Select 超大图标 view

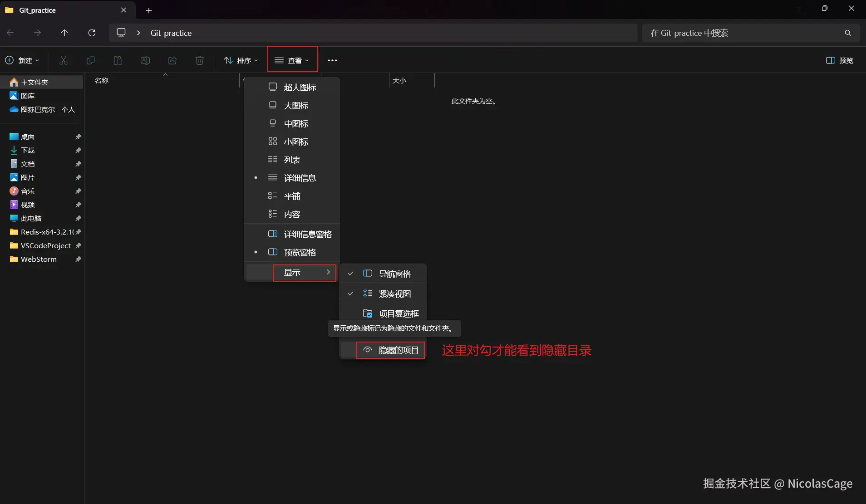tap(292, 87)
